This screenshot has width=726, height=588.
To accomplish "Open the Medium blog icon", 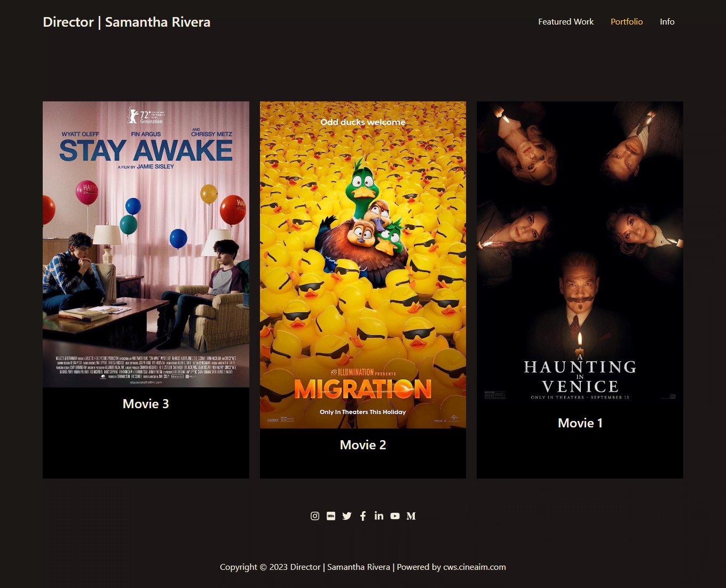I will click(411, 516).
